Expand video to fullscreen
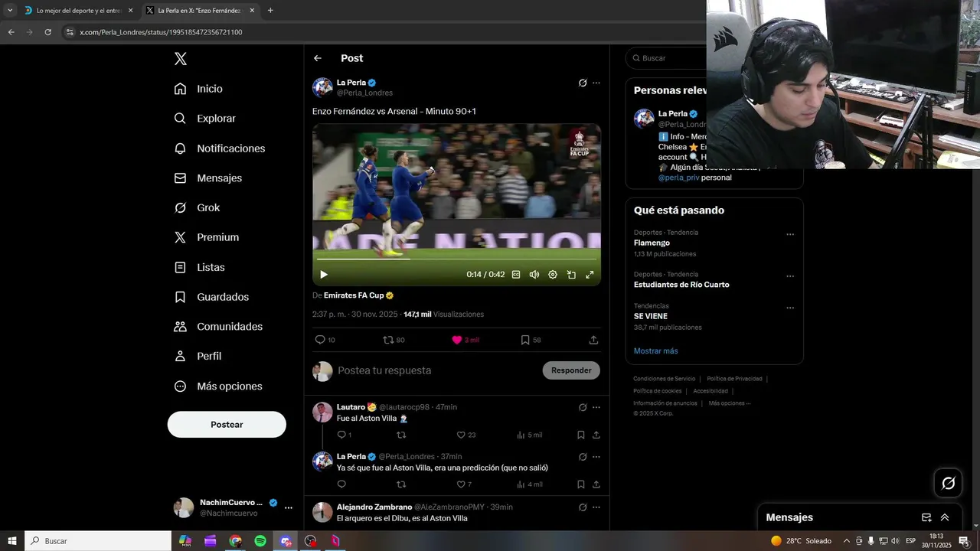 pos(590,275)
